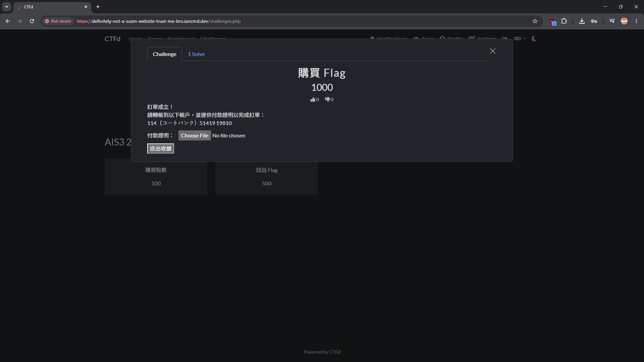This screenshot has height=362, width=644.
Task: Click the CTFd brand link
Action: click(x=112, y=39)
